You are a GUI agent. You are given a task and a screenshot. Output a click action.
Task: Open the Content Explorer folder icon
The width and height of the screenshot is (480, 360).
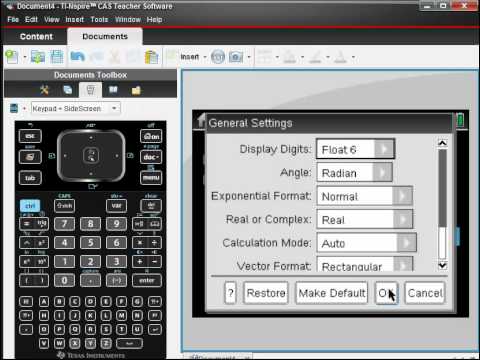136,90
